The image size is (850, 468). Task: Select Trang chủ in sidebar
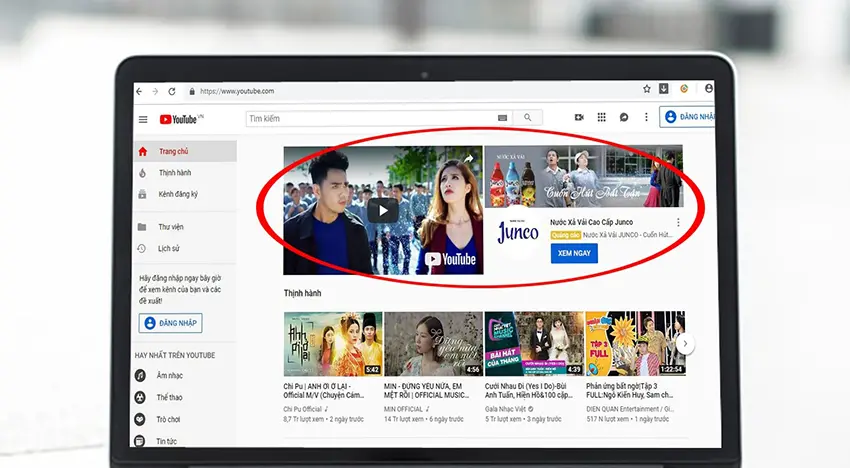pyautogui.click(x=172, y=151)
